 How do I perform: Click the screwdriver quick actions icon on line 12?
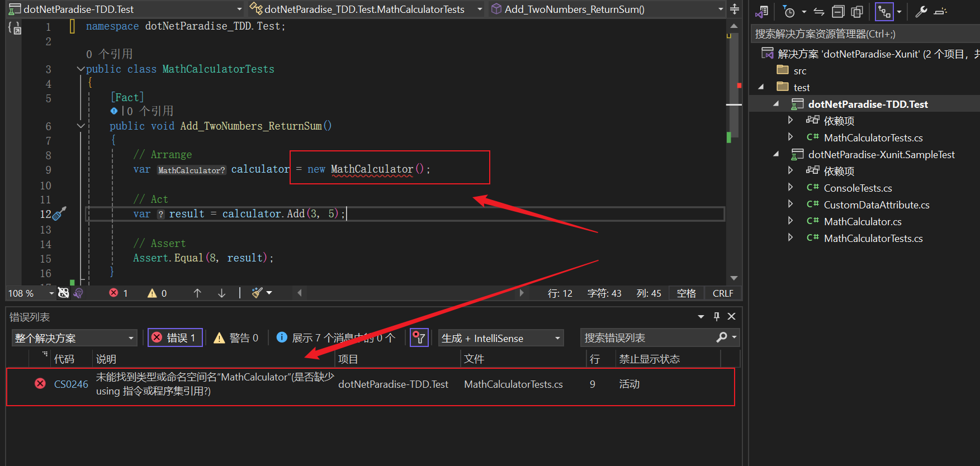(x=59, y=213)
